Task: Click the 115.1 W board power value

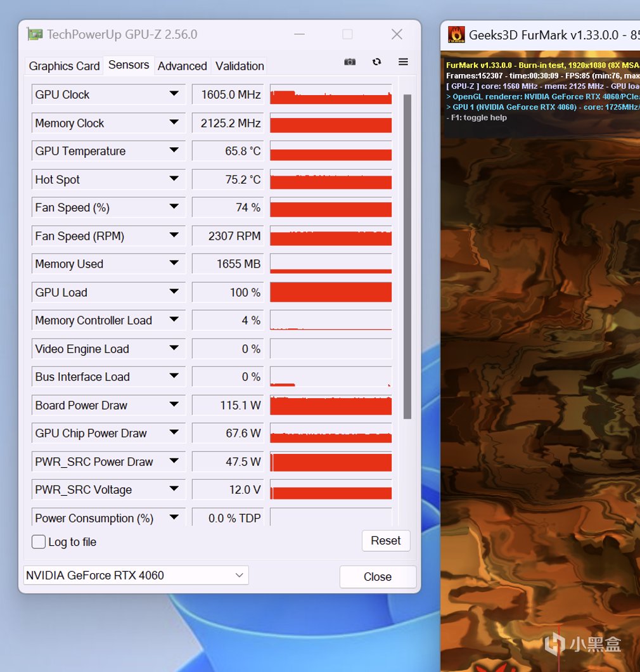Action: click(228, 405)
